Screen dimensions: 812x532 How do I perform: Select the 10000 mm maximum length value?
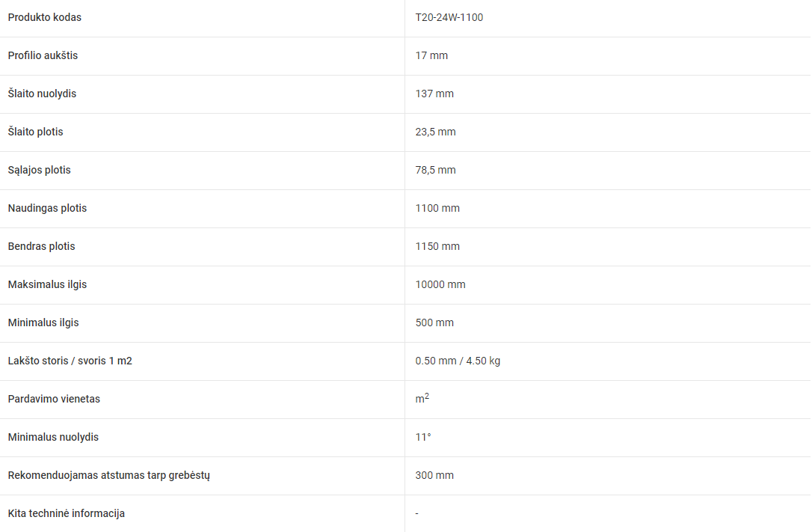(440, 284)
